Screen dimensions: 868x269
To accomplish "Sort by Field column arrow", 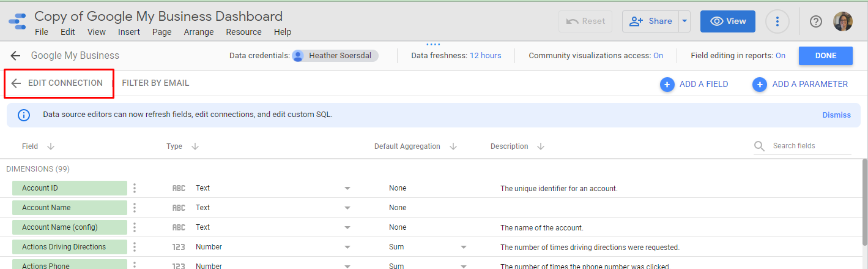I will (x=51, y=146).
